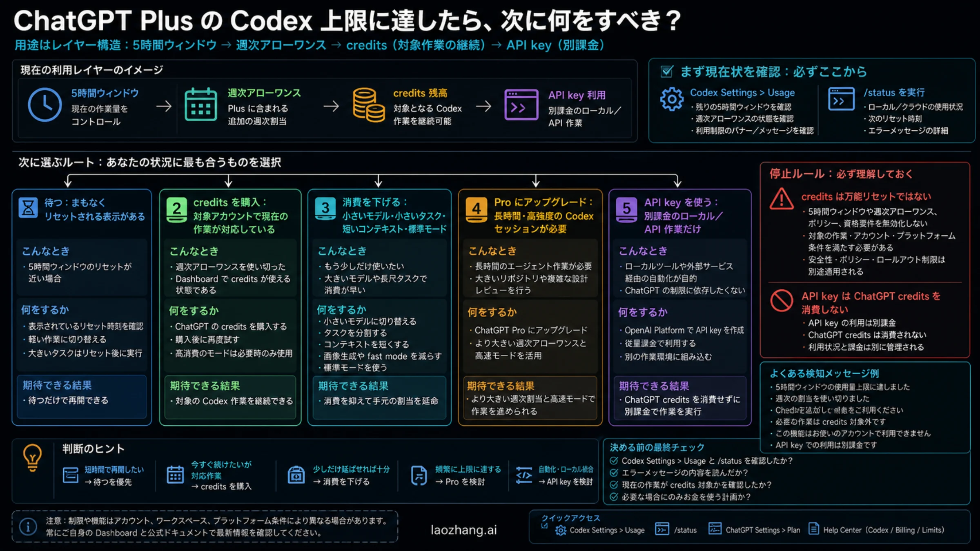Click the red warning triangle icon

click(x=782, y=199)
